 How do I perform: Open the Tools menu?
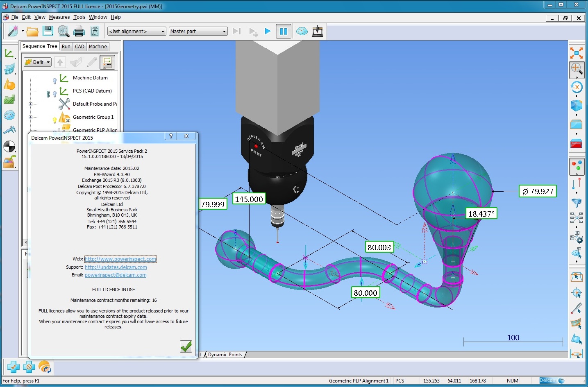pyautogui.click(x=79, y=17)
